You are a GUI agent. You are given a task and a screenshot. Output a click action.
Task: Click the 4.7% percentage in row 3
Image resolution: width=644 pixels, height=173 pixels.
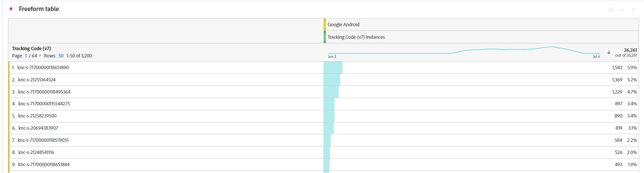click(x=632, y=92)
